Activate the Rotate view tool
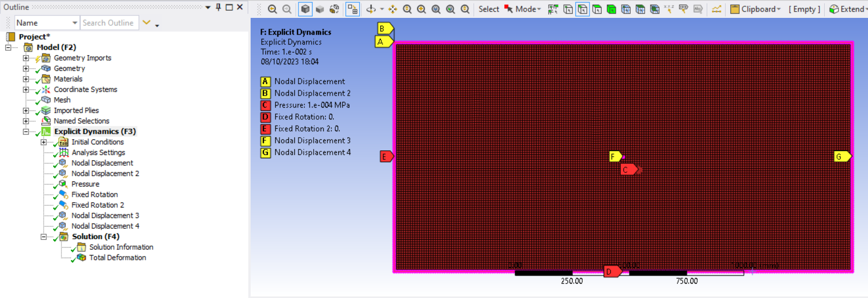 tap(371, 9)
